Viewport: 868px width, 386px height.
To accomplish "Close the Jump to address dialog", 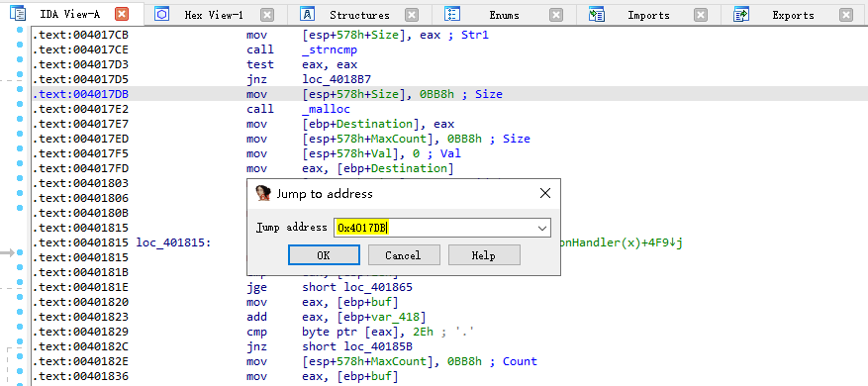I will click(x=544, y=193).
